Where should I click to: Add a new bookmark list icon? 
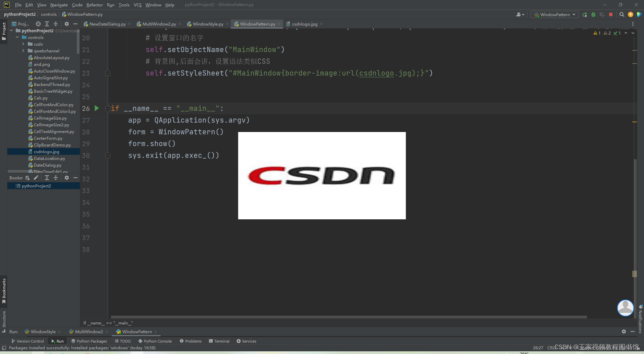[28, 178]
